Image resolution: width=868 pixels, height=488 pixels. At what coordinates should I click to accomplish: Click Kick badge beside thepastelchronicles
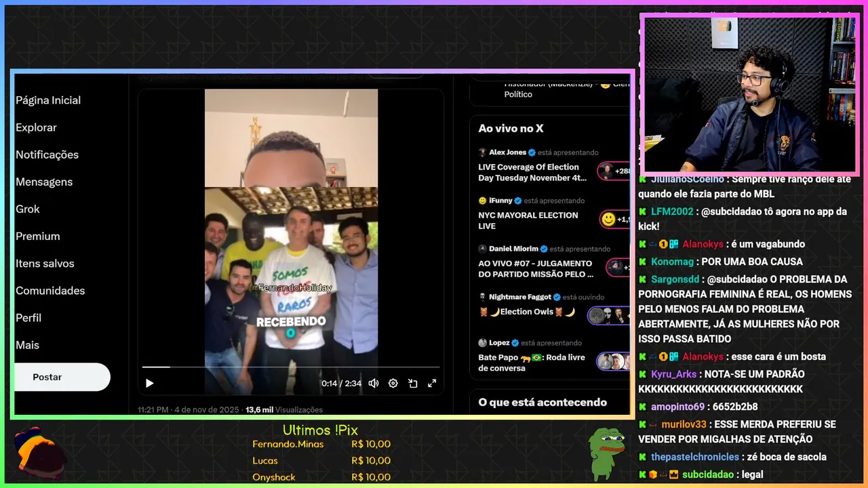coord(642,457)
